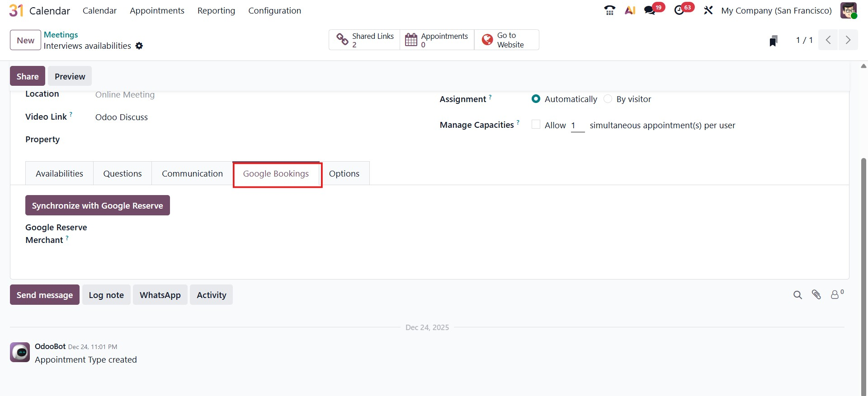
Task: Open the Configuration menu
Action: click(x=274, y=10)
